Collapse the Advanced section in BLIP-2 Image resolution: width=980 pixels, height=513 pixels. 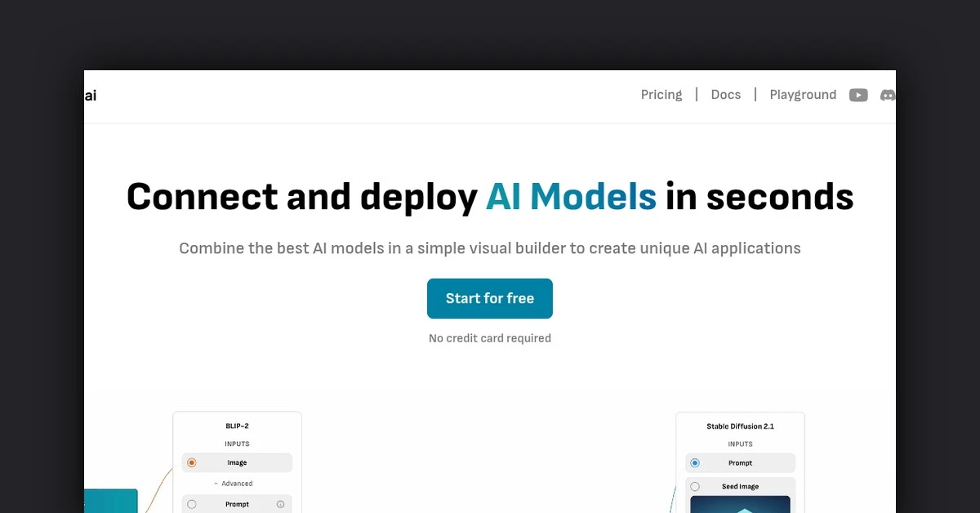coord(234,484)
